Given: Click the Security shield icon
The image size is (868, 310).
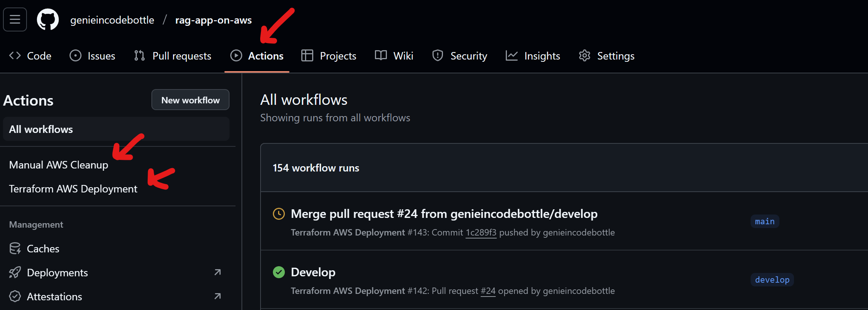Looking at the screenshot, I should [438, 56].
